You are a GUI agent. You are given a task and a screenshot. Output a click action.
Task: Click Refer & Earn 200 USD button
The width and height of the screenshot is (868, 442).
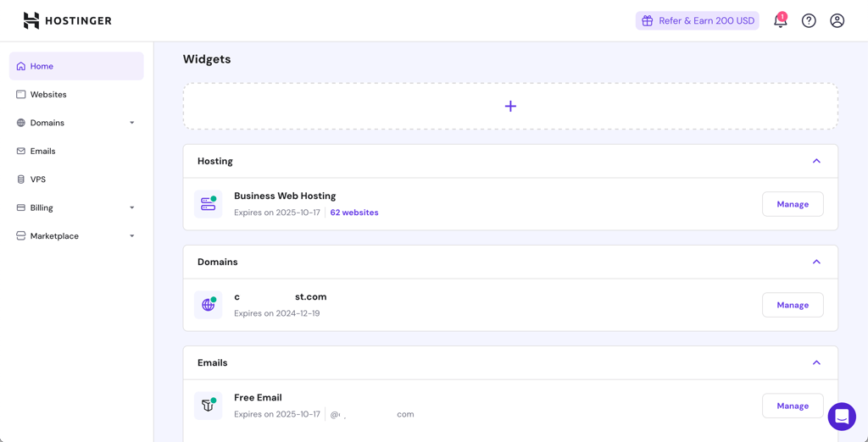pos(698,20)
